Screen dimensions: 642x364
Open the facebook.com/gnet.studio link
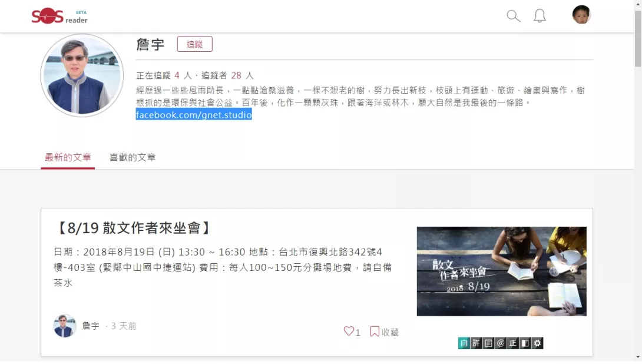194,115
